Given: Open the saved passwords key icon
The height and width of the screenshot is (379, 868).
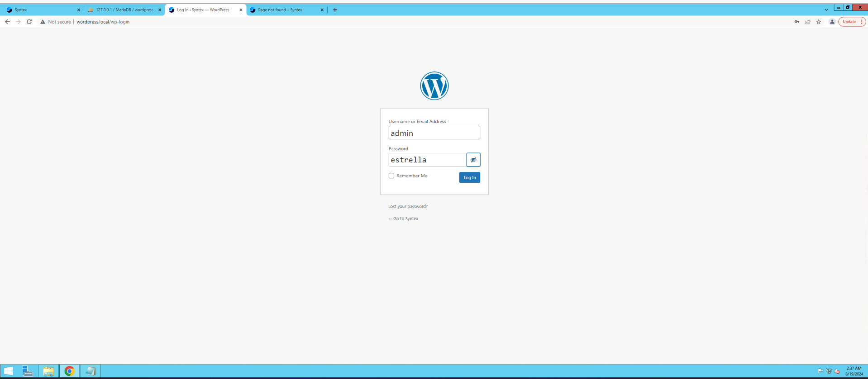Looking at the screenshot, I should (797, 22).
